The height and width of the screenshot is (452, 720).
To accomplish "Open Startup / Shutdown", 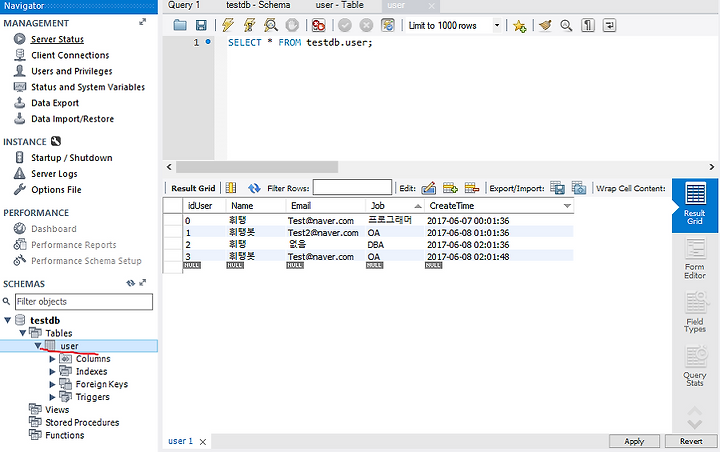I will pos(71,158).
